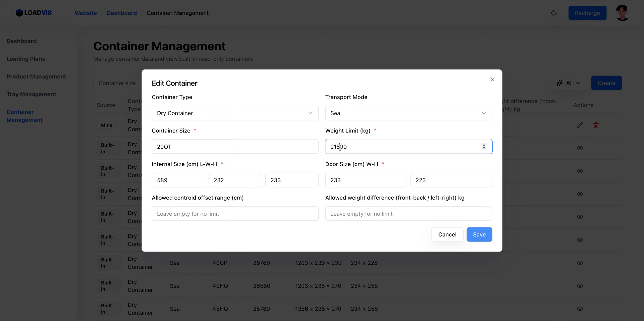Click the topmost Built-in row's eye toggle

click(x=580, y=148)
